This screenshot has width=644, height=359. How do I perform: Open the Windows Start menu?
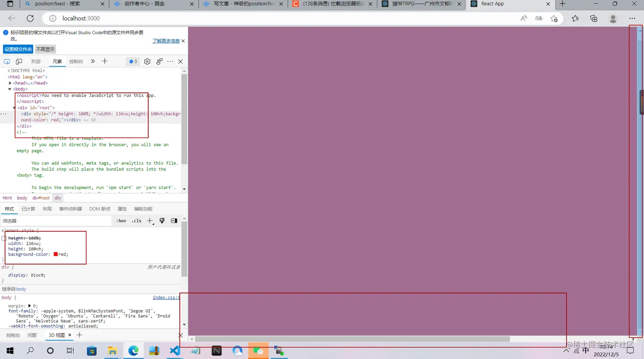click(10, 350)
